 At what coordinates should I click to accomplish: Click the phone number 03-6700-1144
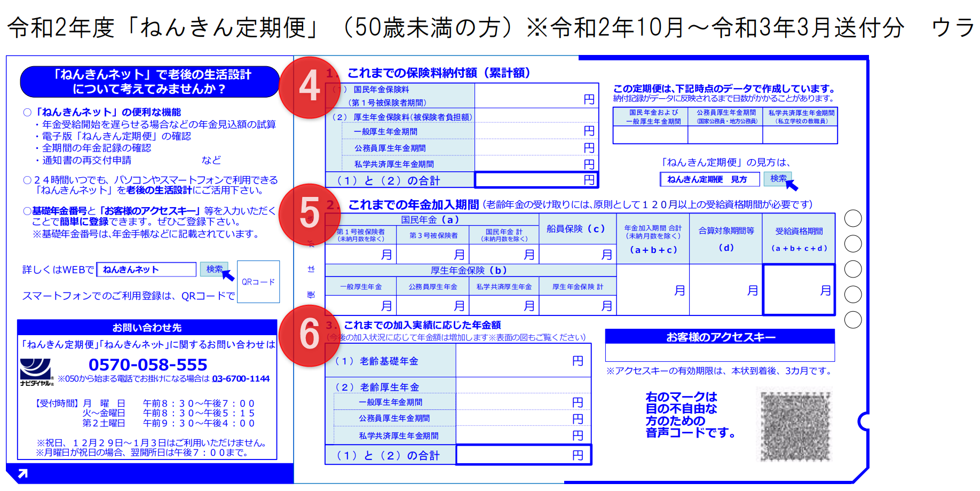(241, 378)
